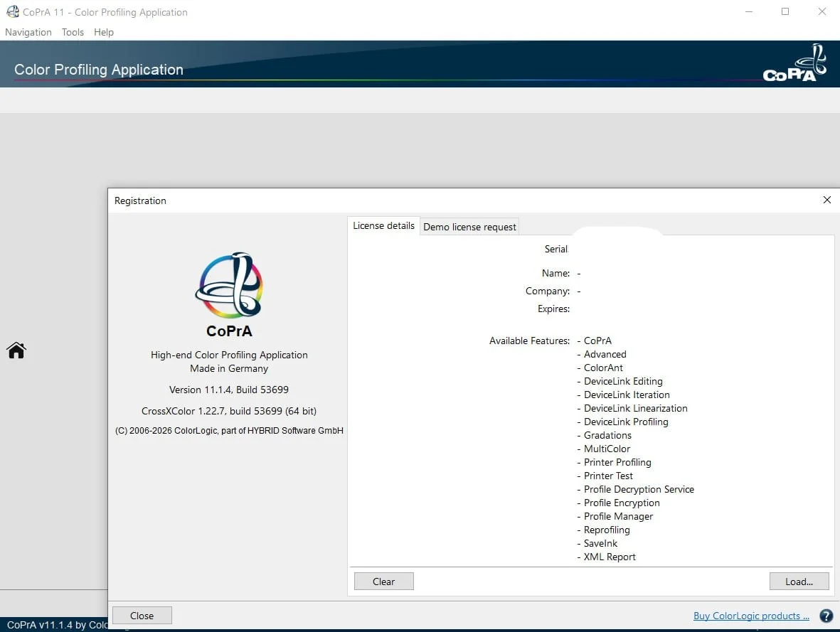Click the 'DeviceLink Editing' feature entry
840x632 pixels.
click(623, 381)
